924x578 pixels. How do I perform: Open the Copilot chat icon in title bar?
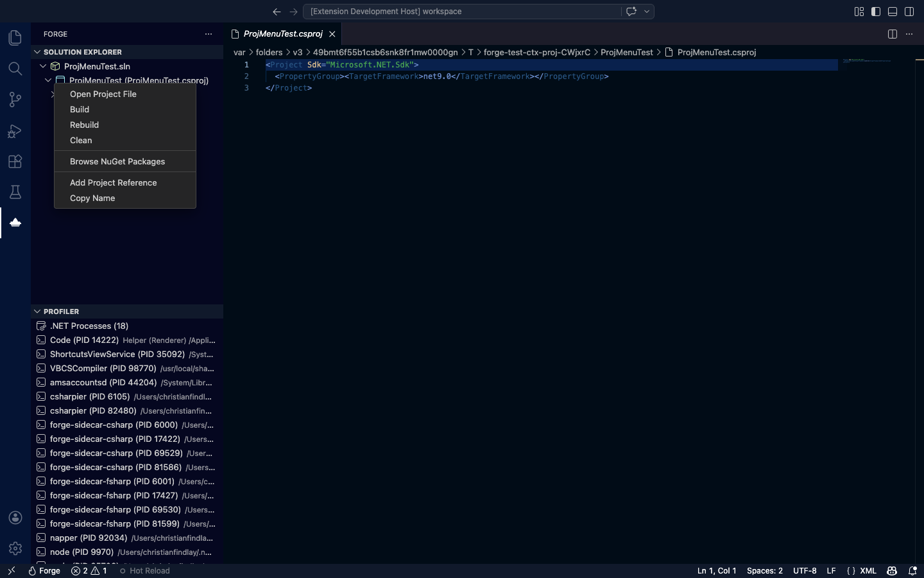tap(631, 12)
